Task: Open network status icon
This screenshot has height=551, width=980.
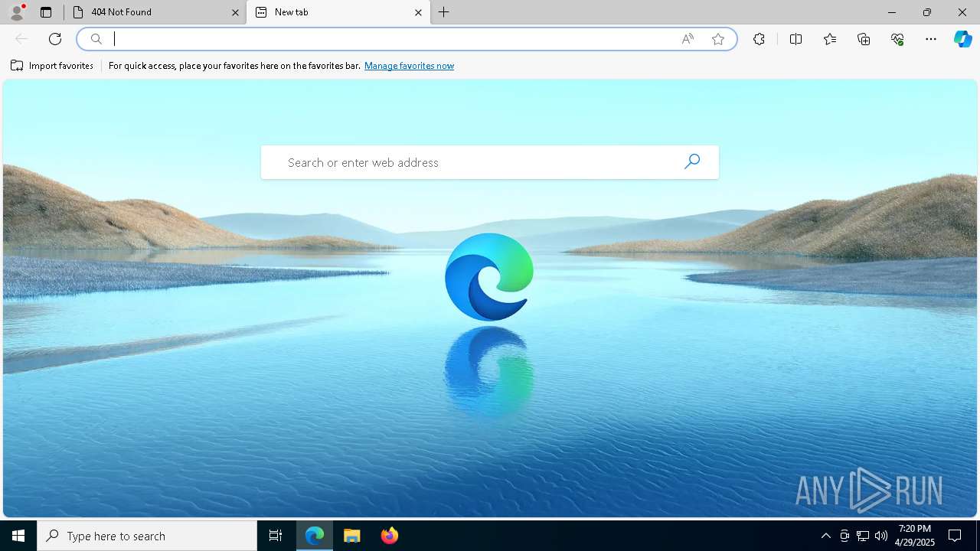Action: tap(863, 536)
